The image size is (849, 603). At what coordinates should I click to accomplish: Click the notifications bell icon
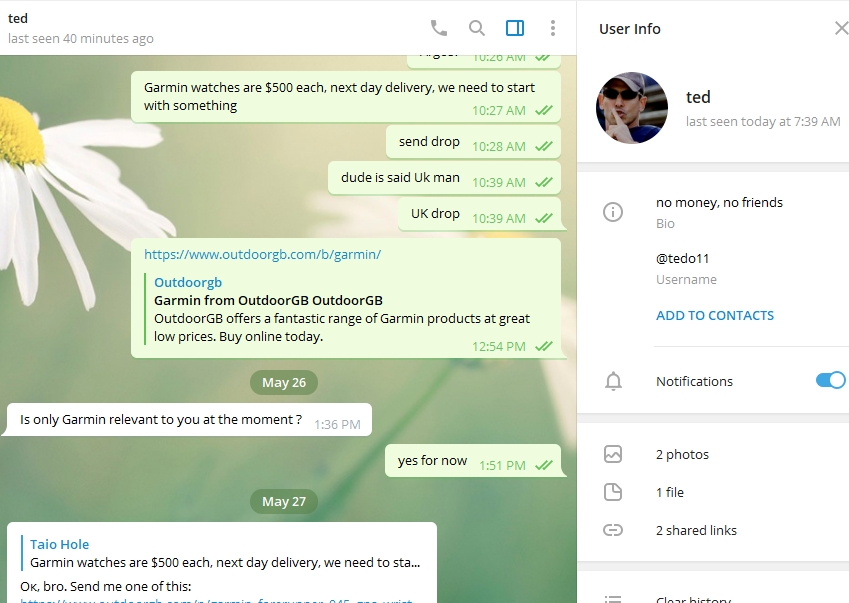[x=613, y=381]
